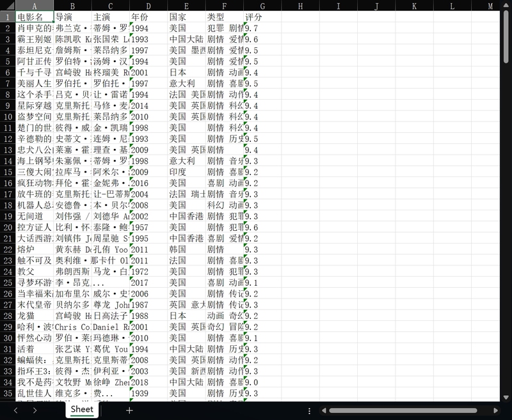Select column B header
The image size is (512, 420).
72,6
